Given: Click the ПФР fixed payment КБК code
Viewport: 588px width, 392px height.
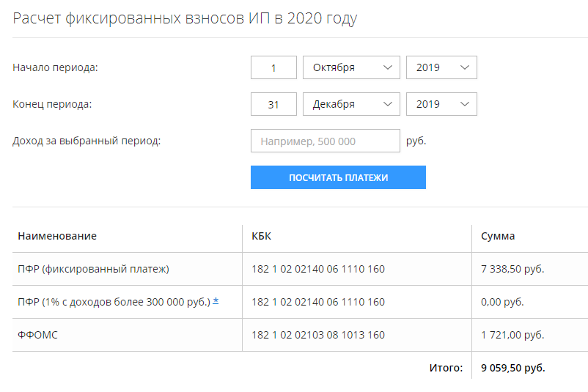Looking at the screenshot, I should [318, 269].
